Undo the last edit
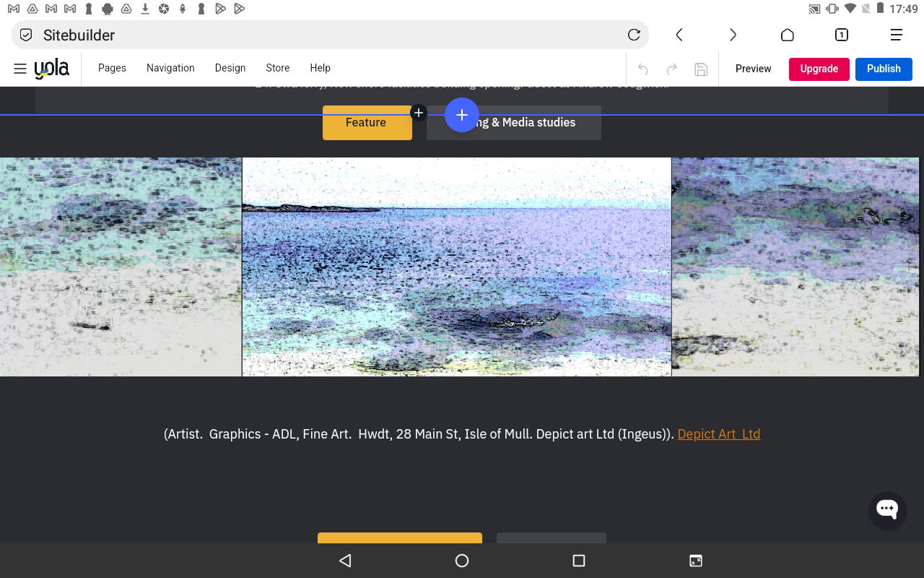The height and width of the screenshot is (578, 924). point(642,69)
